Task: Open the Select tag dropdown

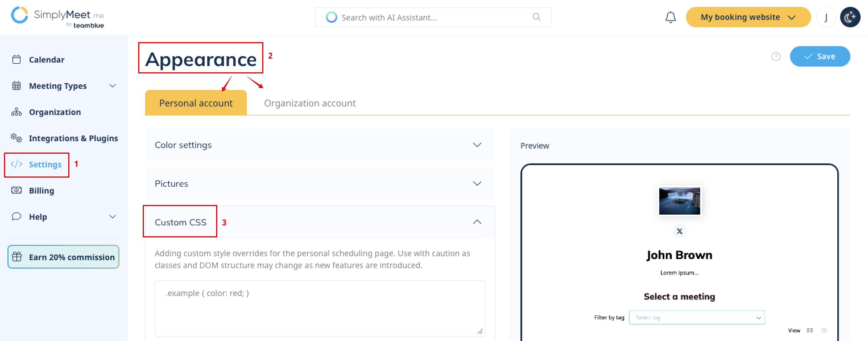Action: click(697, 317)
